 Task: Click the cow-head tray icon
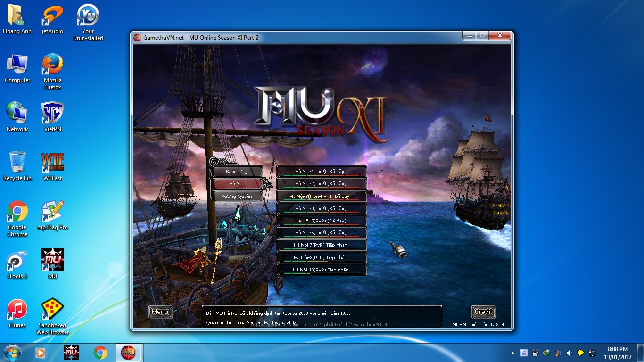tap(535, 353)
